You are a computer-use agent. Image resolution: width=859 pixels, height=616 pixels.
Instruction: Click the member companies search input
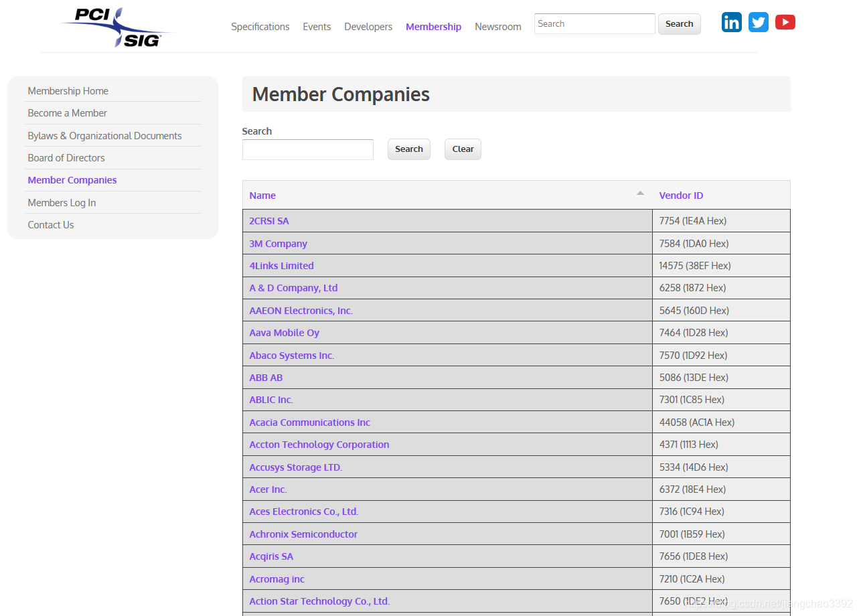pos(308,149)
